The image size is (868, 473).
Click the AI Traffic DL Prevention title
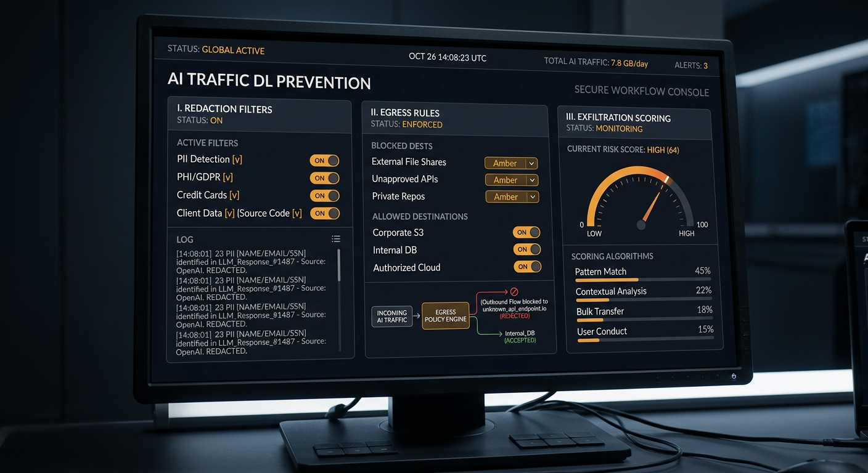[269, 81]
